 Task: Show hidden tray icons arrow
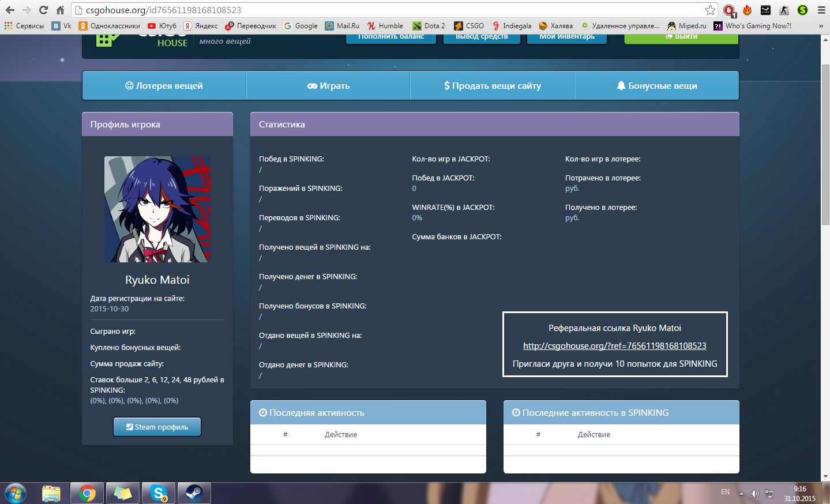click(741, 494)
